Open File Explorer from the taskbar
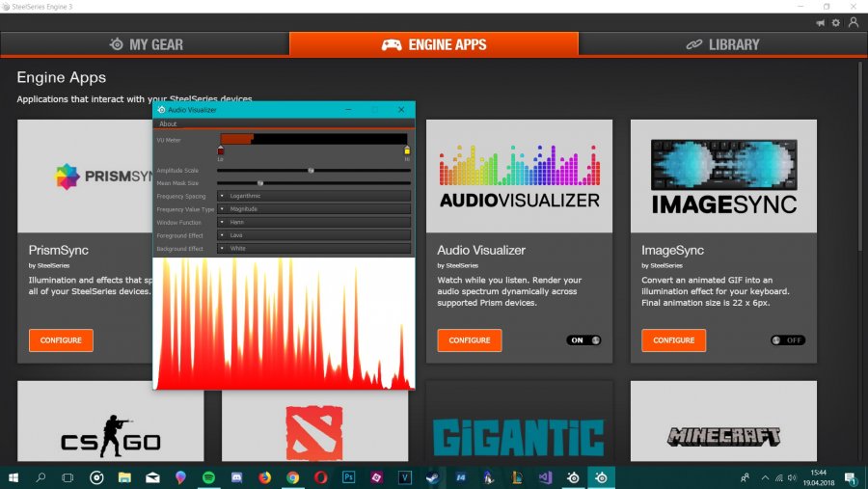Screen dimensions: 868x489 click(124, 477)
